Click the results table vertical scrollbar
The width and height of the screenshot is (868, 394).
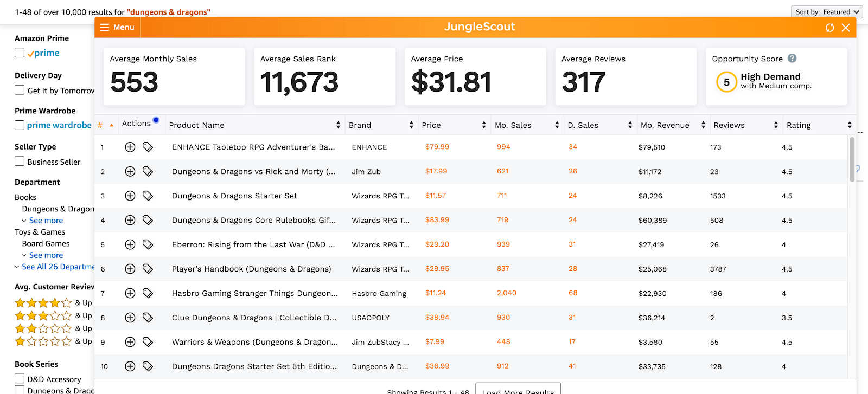tap(852, 160)
